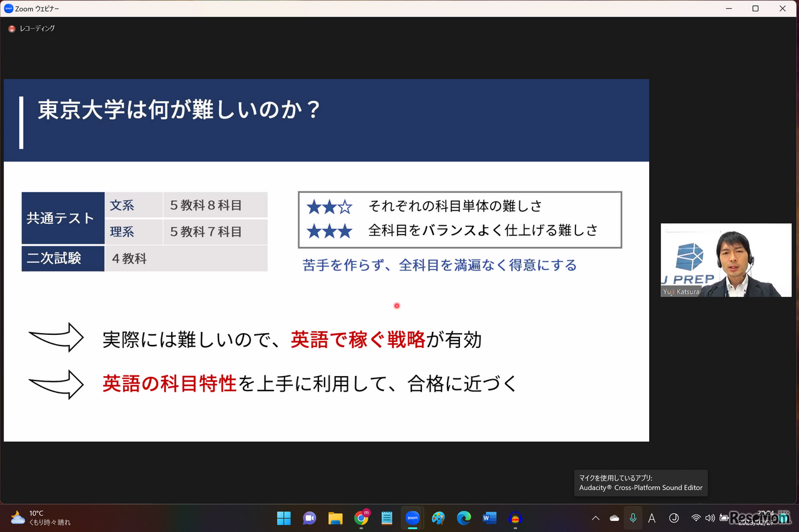
Task: Select Yuji Katsura's speaker video thumbnail
Action: coord(726,260)
